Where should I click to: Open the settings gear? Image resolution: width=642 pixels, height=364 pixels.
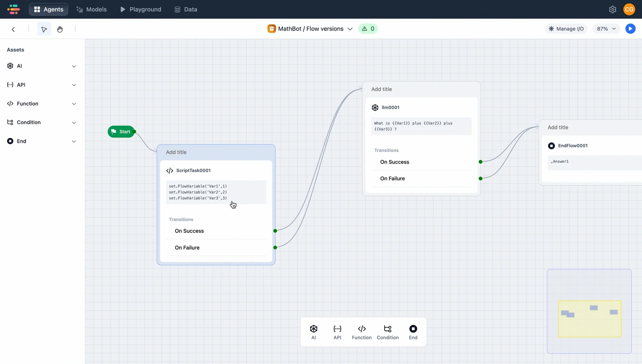point(613,9)
